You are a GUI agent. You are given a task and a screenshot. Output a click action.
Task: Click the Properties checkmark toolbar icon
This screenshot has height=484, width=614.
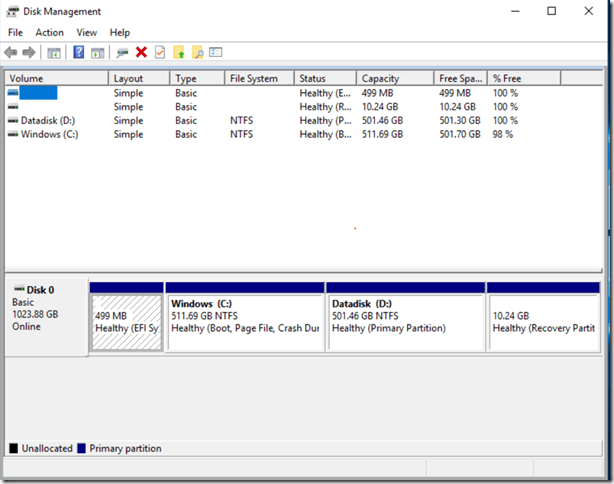[x=159, y=52]
